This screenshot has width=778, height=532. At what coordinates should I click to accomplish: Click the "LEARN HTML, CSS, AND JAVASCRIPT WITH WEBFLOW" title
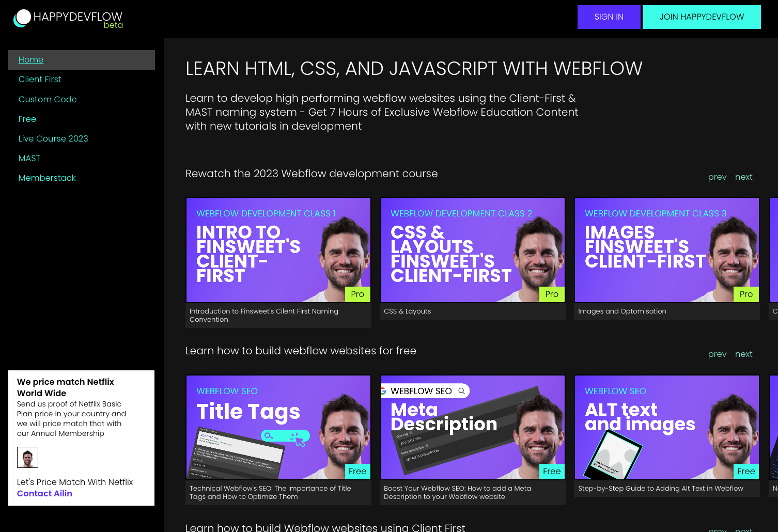(x=414, y=68)
